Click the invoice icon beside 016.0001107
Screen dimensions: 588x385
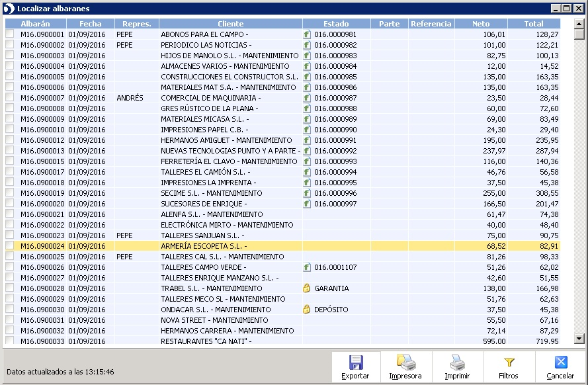click(307, 268)
